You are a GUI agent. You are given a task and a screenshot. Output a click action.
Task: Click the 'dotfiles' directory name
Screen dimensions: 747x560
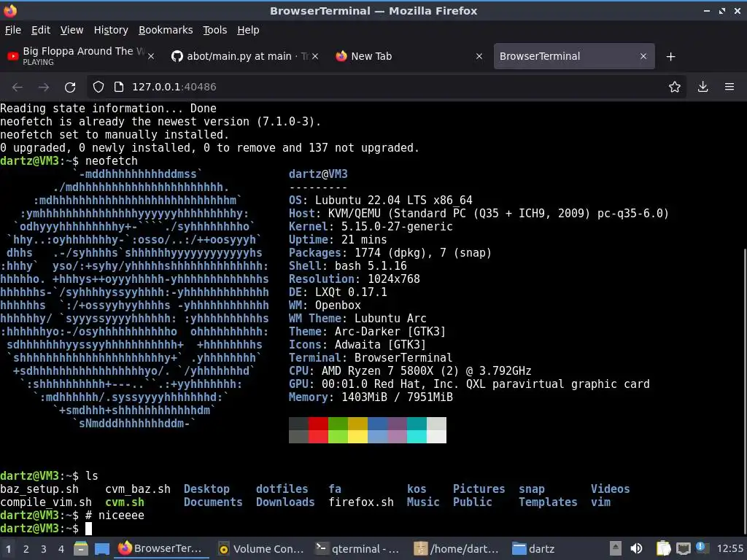[282, 489]
